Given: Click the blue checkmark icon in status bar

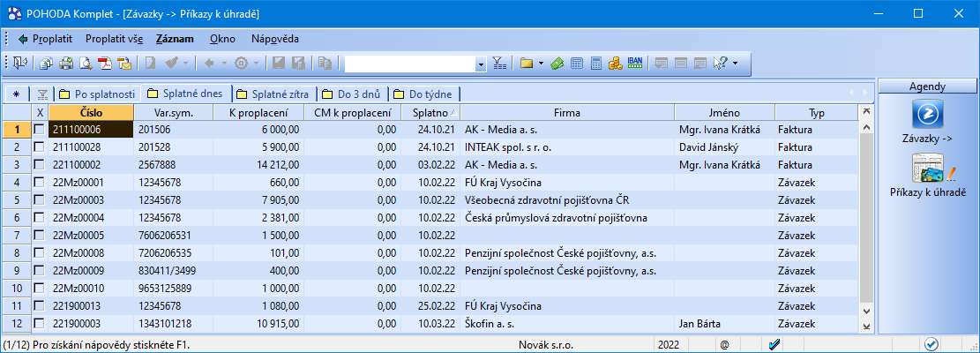Looking at the screenshot, I should tap(773, 344).
